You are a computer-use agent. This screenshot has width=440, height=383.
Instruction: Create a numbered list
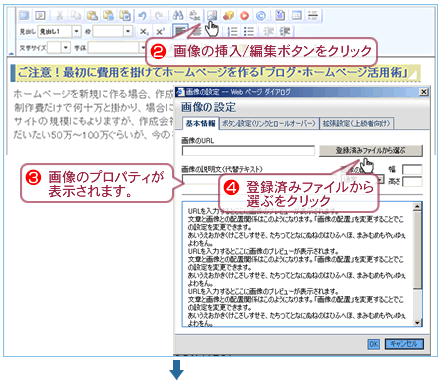pyautogui.click(x=232, y=31)
